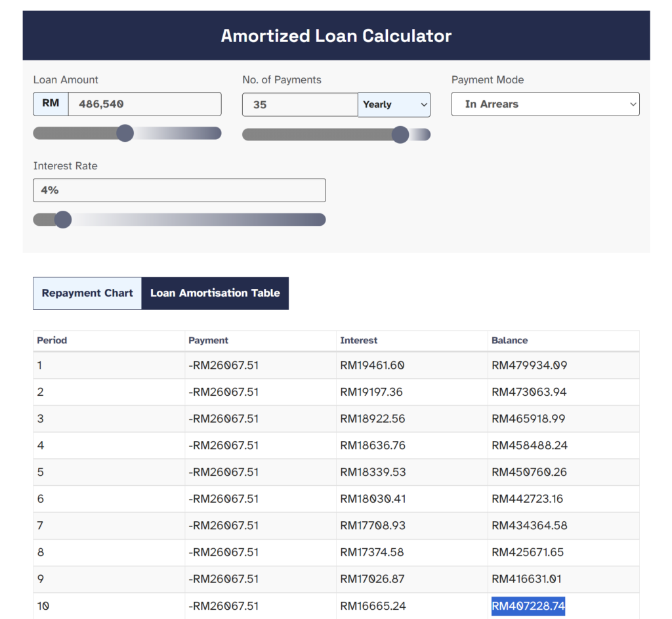672x619 pixels.
Task: Open the Yearly frequency dropdown
Action: point(394,104)
